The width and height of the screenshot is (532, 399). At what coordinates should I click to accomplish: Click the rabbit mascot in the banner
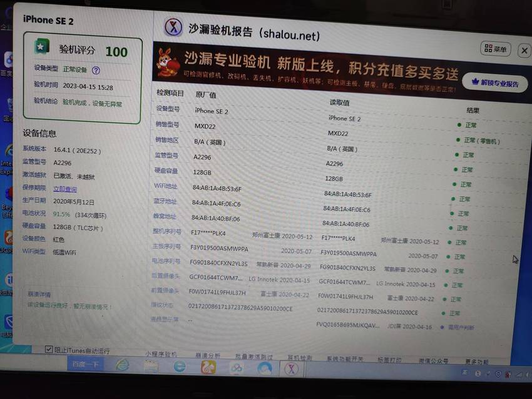click(168, 63)
